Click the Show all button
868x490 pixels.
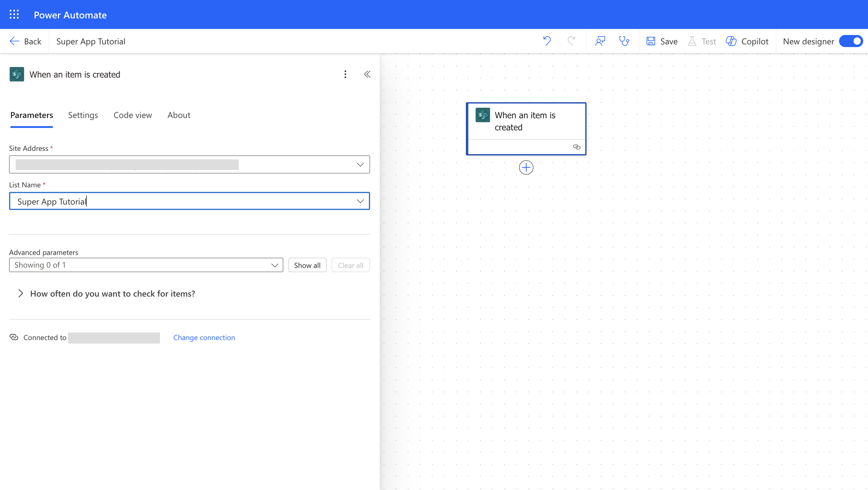tap(307, 265)
